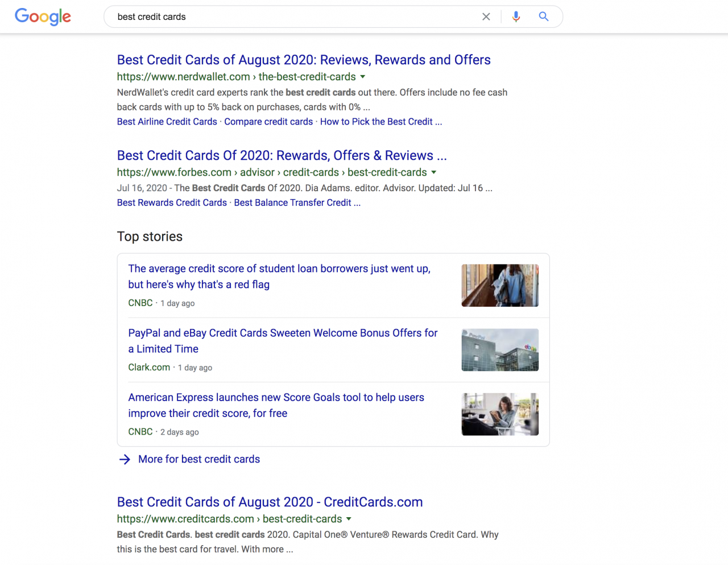Submit search with magnifying glass icon
The image size is (728, 565).
544,17
